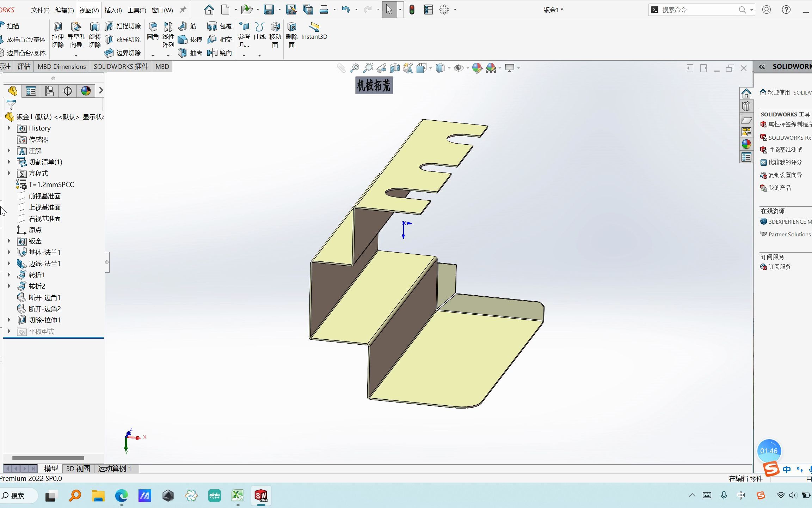Toggle Instant3D mode
Image resolution: width=812 pixels, height=508 pixels.
click(x=314, y=31)
